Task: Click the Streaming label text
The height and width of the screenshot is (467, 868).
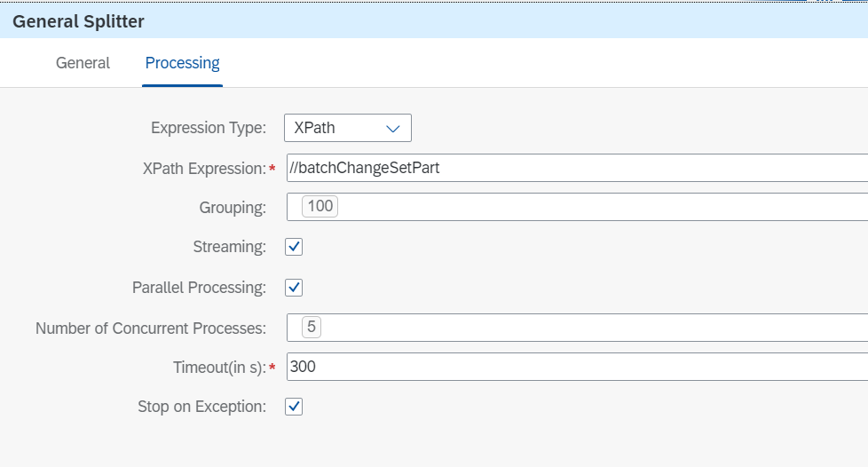Action: [229, 247]
